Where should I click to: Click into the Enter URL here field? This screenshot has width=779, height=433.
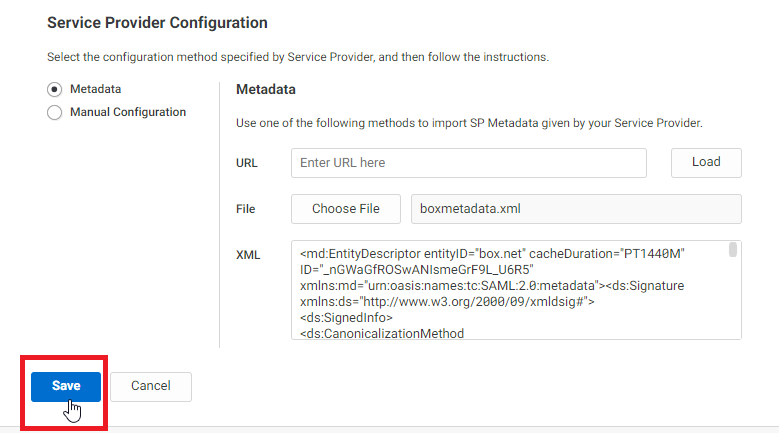point(468,163)
